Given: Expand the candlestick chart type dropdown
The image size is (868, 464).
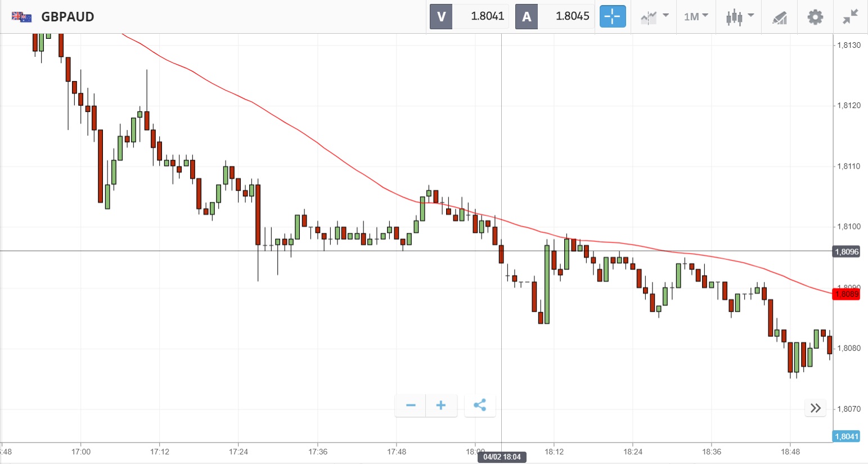Looking at the screenshot, I should [x=739, y=17].
